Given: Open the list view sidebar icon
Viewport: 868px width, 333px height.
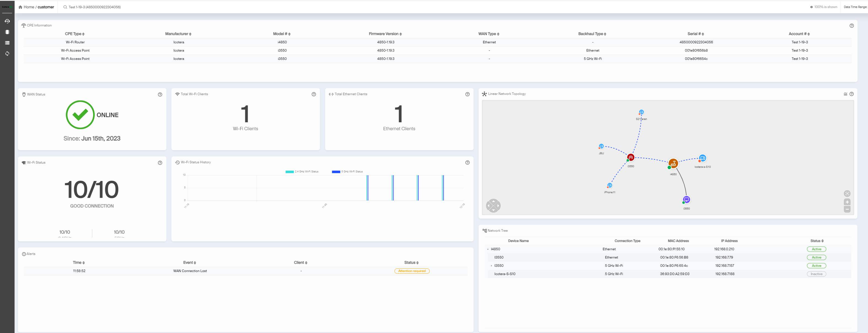Looking at the screenshot, I should click(7, 42).
